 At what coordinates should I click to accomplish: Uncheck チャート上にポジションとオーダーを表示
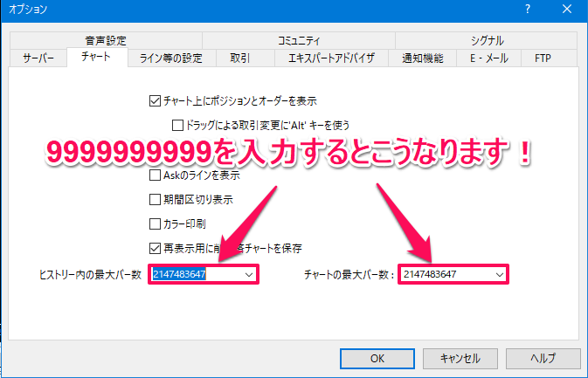click(155, 100)
